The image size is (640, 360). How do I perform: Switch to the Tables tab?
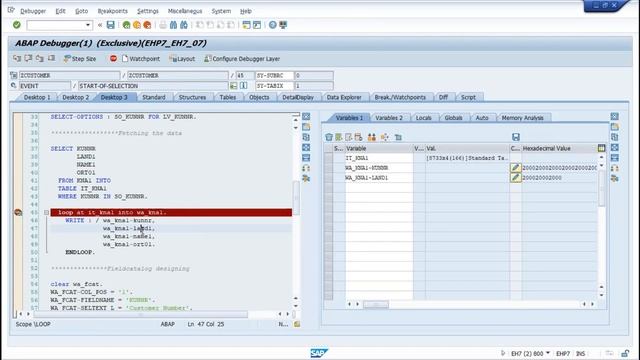click(228, 97)
